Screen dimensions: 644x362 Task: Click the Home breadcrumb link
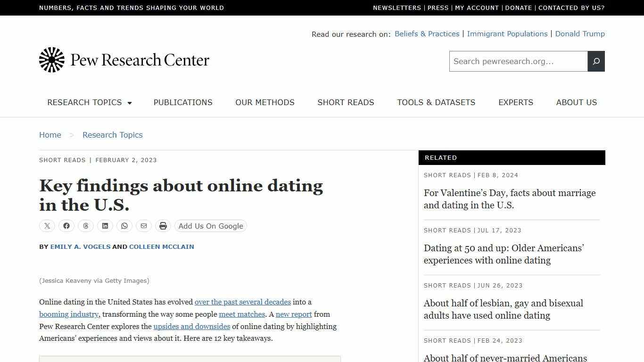tap(50, 135)
